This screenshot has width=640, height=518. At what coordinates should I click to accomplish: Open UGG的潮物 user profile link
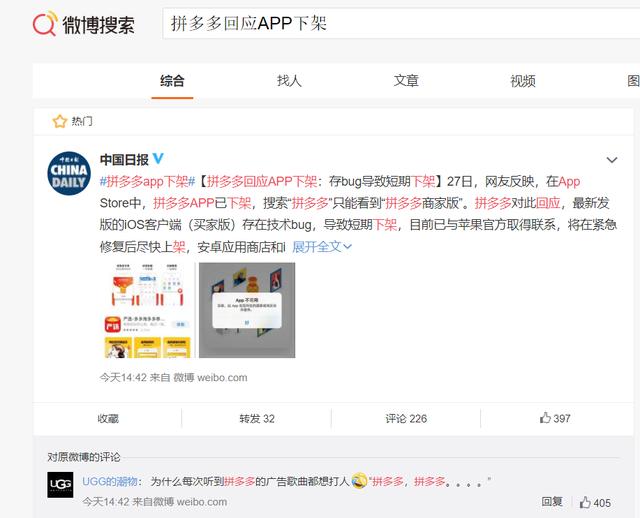click(x=109, y=482)
